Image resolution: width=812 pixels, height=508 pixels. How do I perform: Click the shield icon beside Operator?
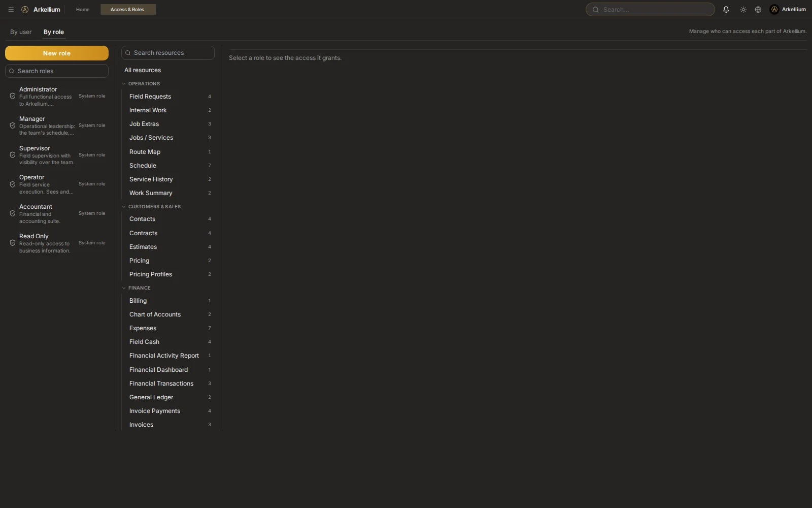pyautogui.click(x=13, y=184)
